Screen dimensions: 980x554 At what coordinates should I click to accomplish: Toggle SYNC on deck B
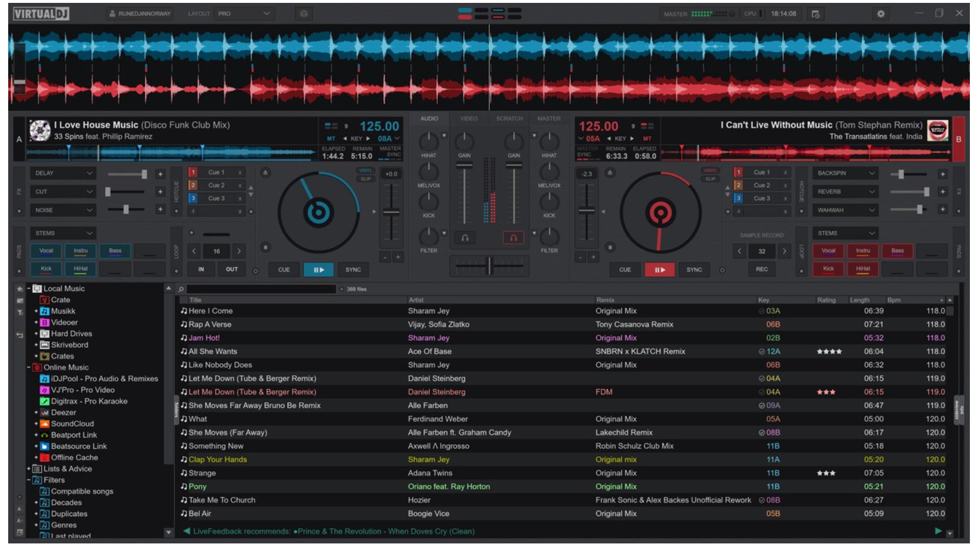click(x=694, y=269)
